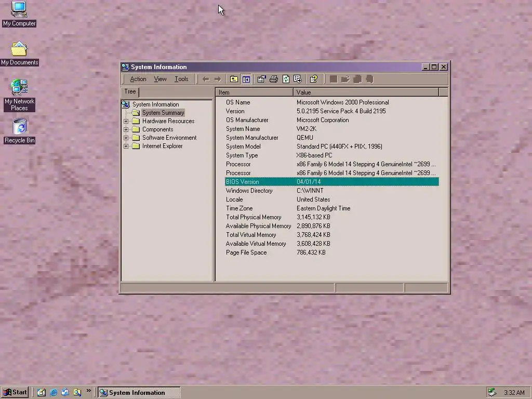Click the Export List toolbar icon

coord(298,79)
